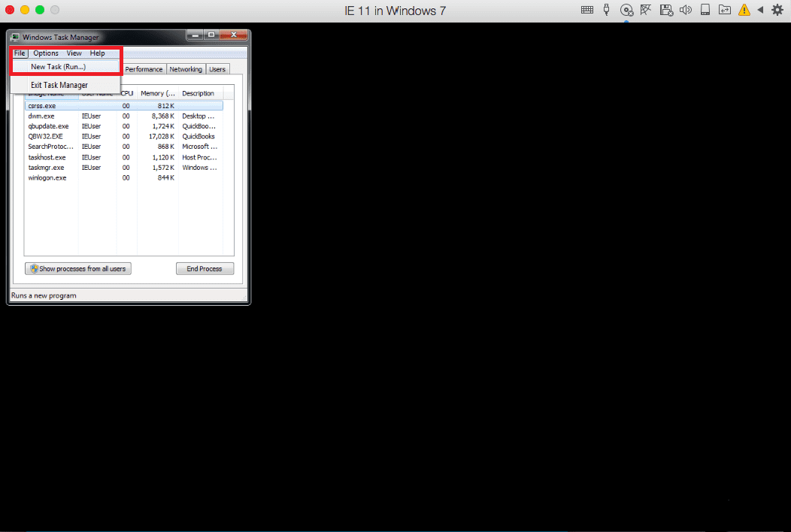Click the virtual keyboard icon in the toolbar
The image size is (791, 532).
pos(586,10)
